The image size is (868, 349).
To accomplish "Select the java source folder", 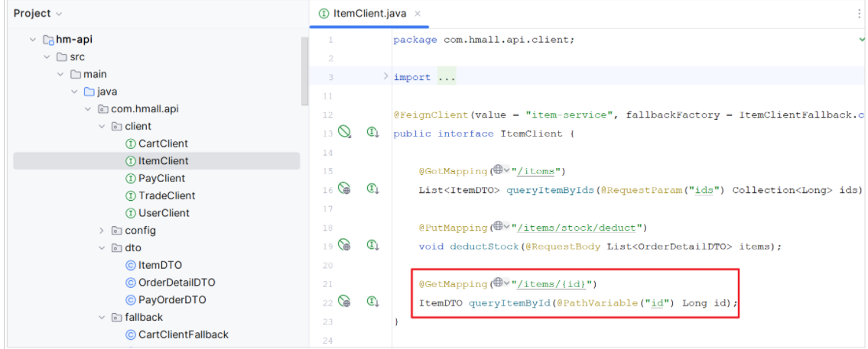I will pos(107,92).
